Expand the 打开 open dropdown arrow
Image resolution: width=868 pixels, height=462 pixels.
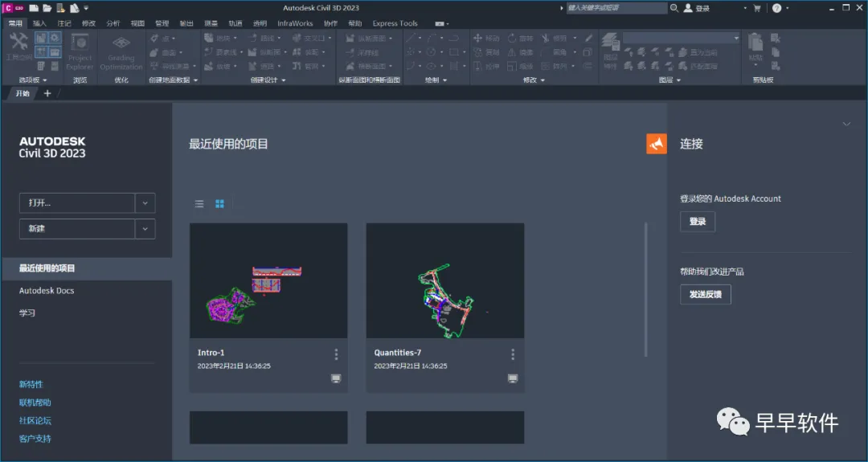coord(145,203)
